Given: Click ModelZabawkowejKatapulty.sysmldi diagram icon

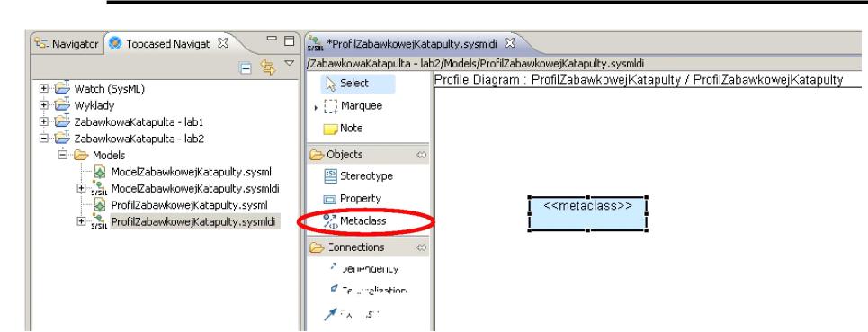Looking at the screenshot, I should pyautogui.click(x=100, y=189).
